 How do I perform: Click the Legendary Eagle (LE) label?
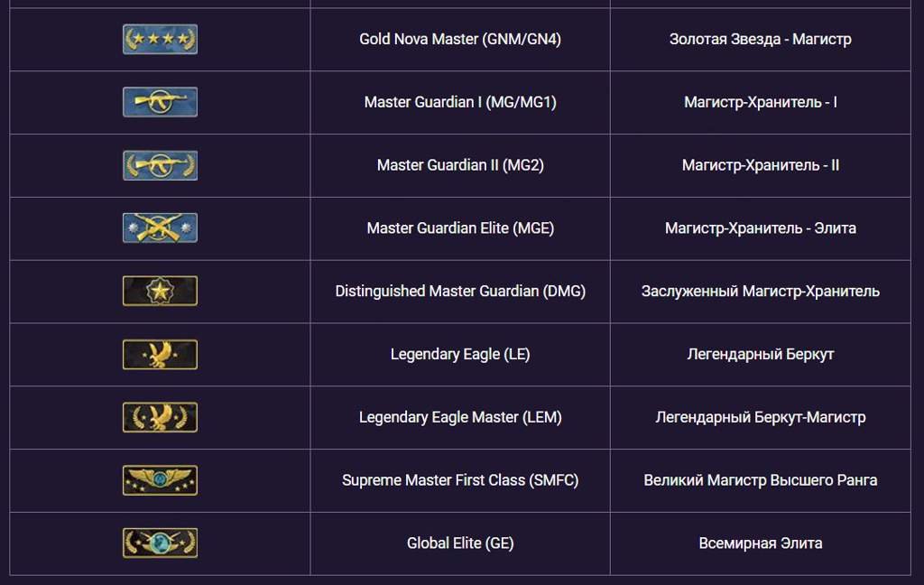(x=460, y=354)
